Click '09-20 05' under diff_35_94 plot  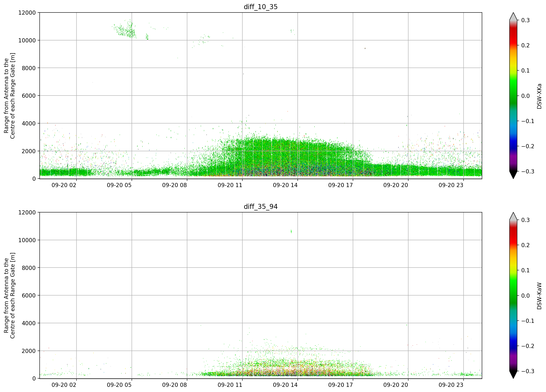(x=119, y=385)
